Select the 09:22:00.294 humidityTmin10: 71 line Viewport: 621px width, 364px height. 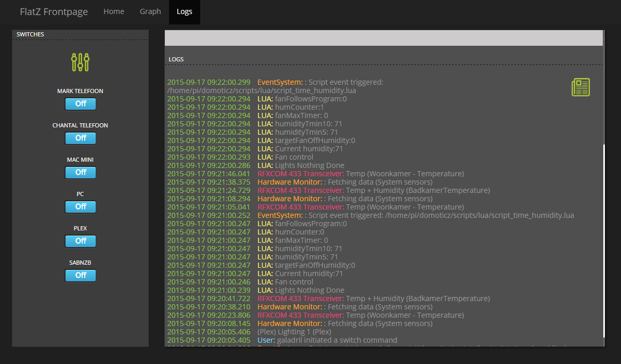(x=255, y=124)
